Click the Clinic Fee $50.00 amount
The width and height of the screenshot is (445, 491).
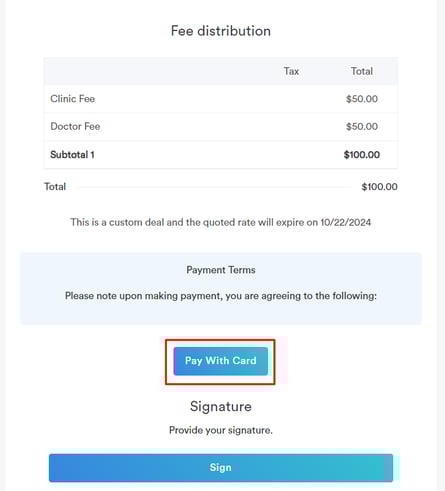coord(362,99)
